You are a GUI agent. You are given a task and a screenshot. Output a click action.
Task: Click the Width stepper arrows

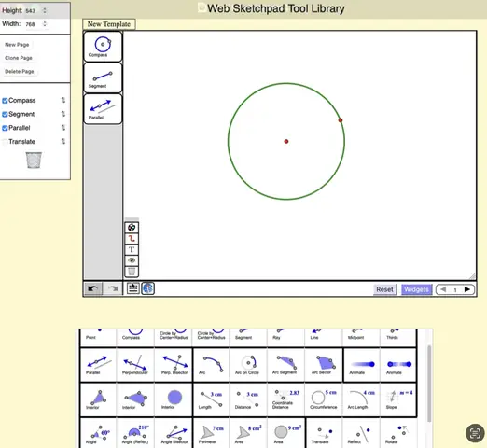45,23
